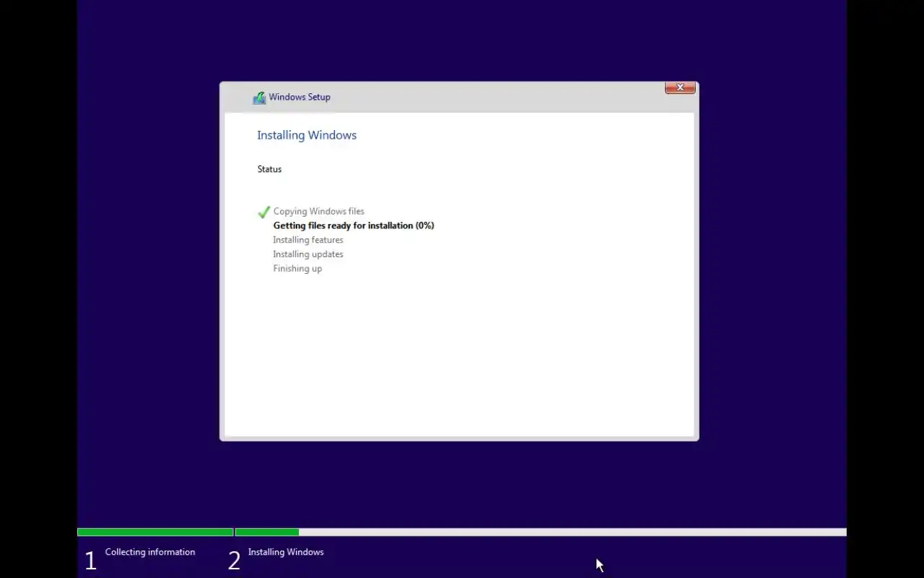
Task: Click the "Finishing up" status line
Action: click(297, 269)
